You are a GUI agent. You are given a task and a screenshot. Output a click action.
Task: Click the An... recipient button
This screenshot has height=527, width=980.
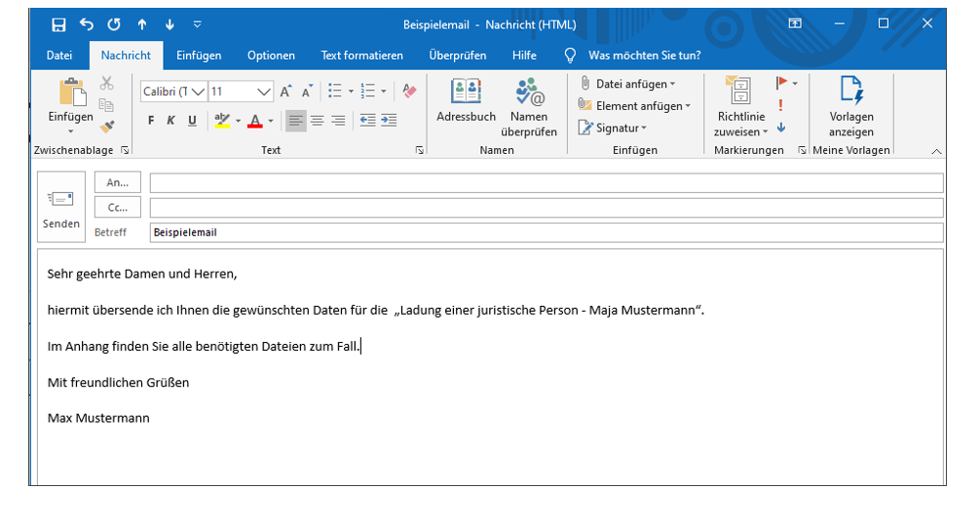tap(118, 182)
